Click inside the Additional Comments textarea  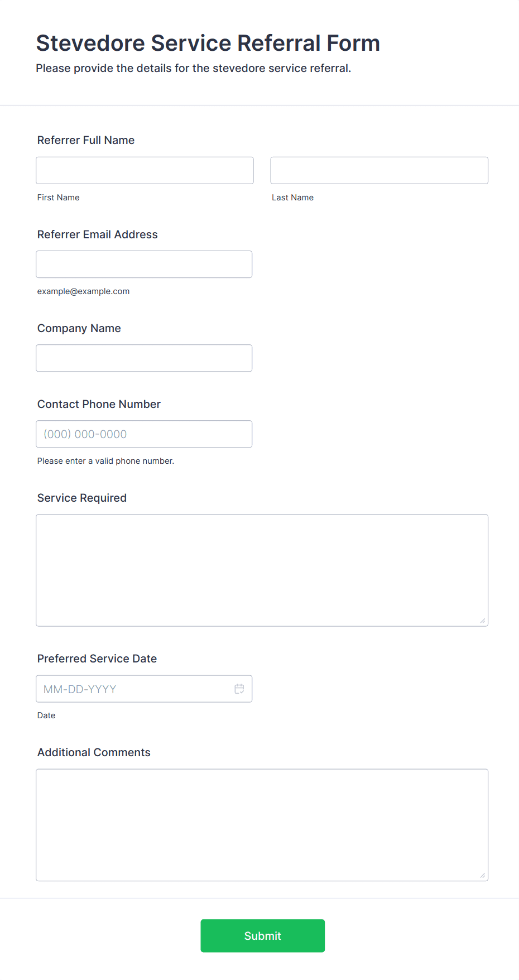coord(262,824)
